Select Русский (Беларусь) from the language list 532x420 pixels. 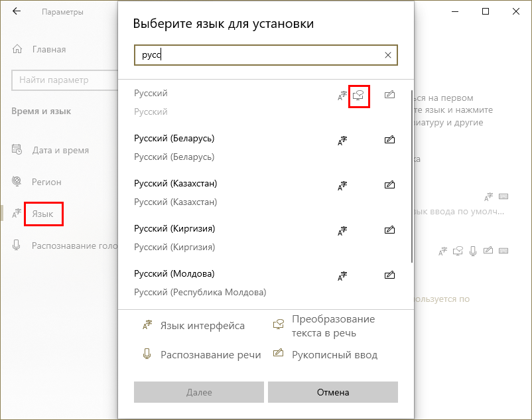(x=174, y=139)
